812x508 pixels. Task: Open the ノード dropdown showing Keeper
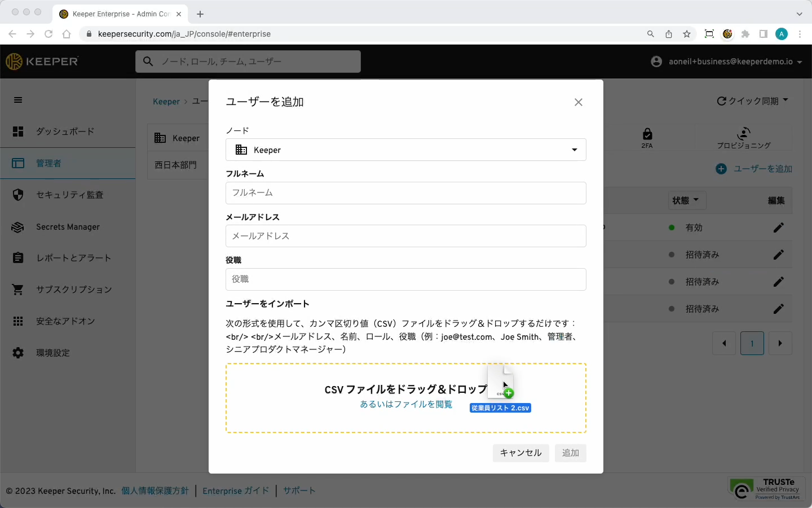405,150
